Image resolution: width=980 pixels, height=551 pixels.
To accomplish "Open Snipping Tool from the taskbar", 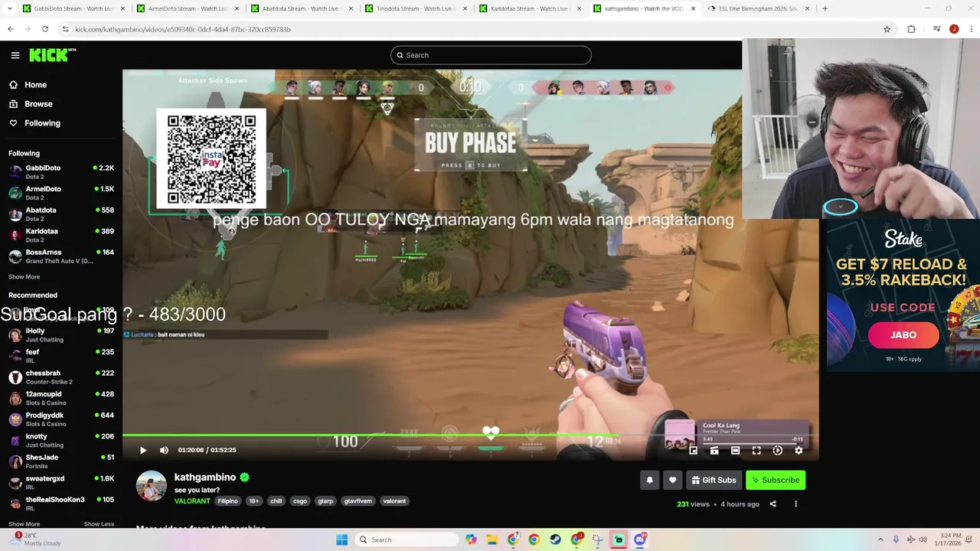I will tap(598, 540).
